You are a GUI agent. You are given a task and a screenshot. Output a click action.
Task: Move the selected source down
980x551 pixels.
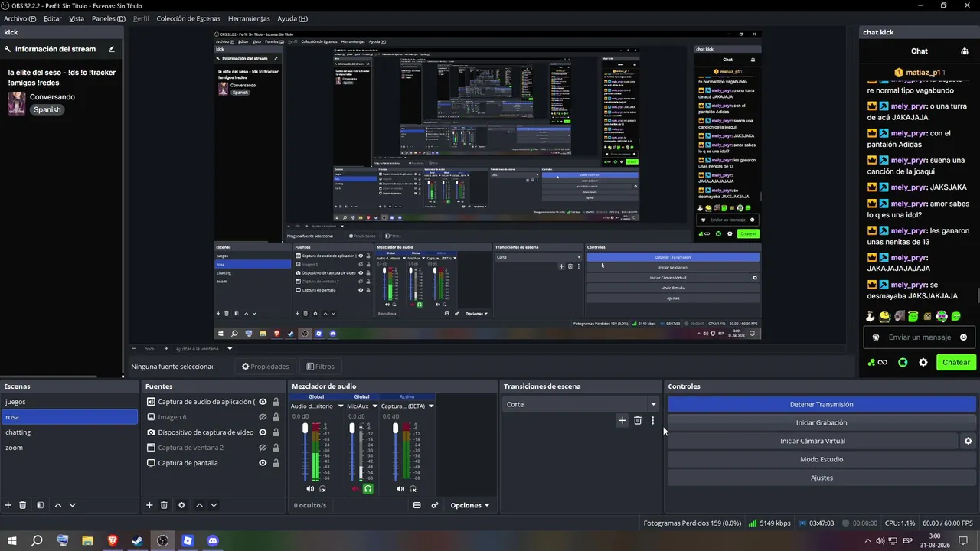(x=214, y=505)
